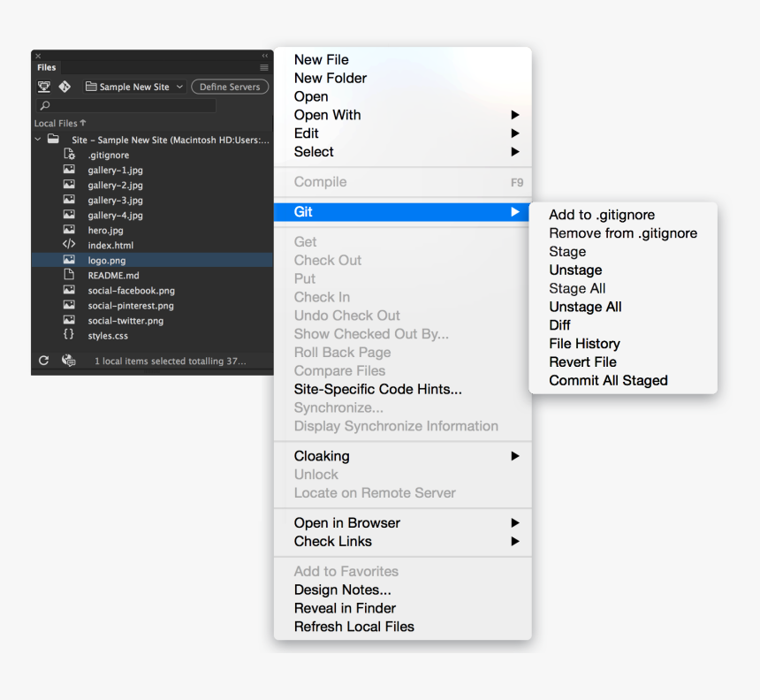Click the search magnifier in Files panel
760x700 pixels.
(x=45, y=104)
